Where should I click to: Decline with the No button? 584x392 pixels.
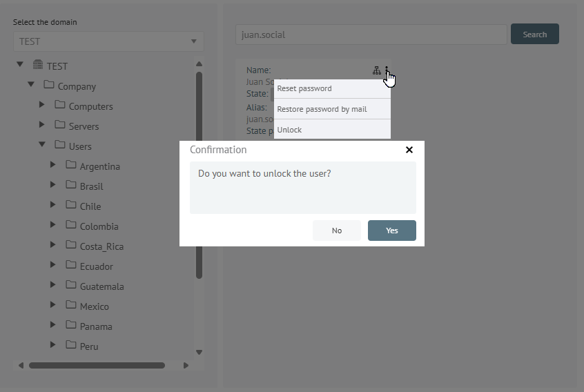coord(337,231)
